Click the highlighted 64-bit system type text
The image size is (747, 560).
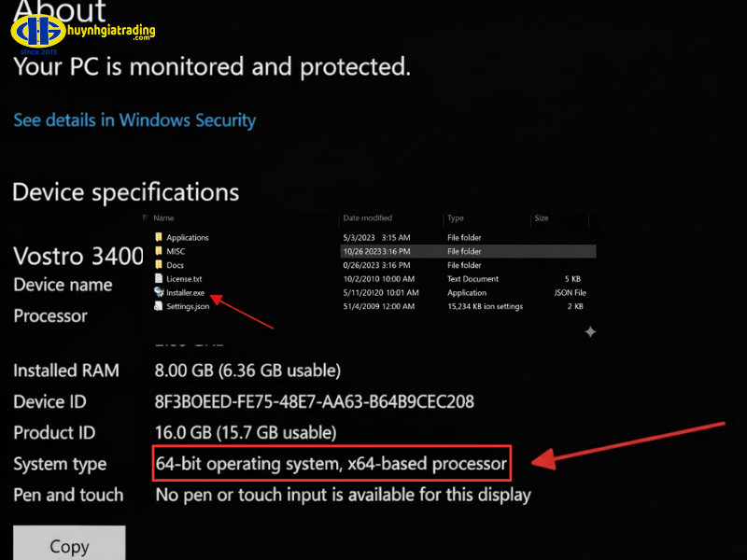(331, 463)
